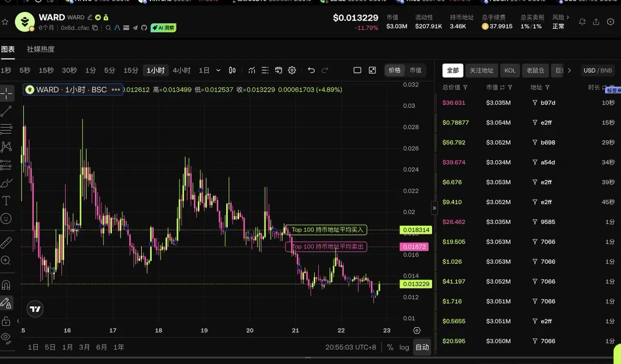621x364 pixels.
Task: Select the crosshair cursor tool
Action: pyautogui.click(x=6, y=94)
